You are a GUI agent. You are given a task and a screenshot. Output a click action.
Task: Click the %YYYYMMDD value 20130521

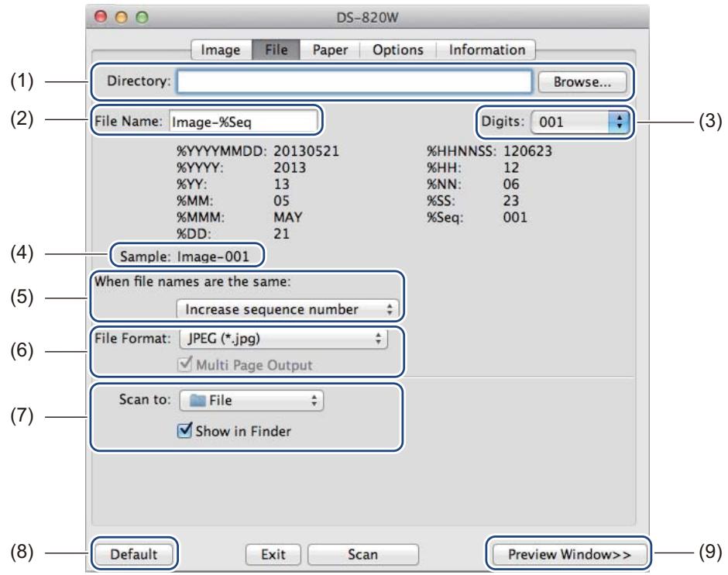click(307, 151)
